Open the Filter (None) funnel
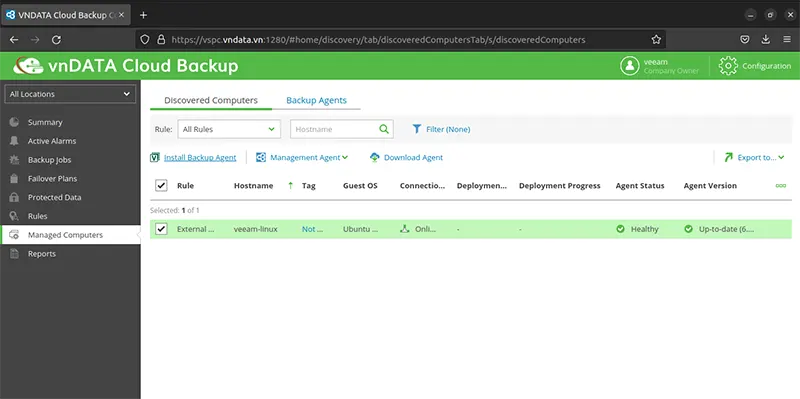 [x=417, y=129]
